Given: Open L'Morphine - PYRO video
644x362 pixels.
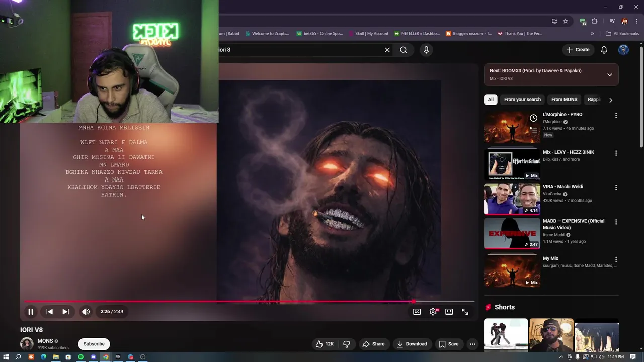Looking at the screenshot, I should [562, 115].
